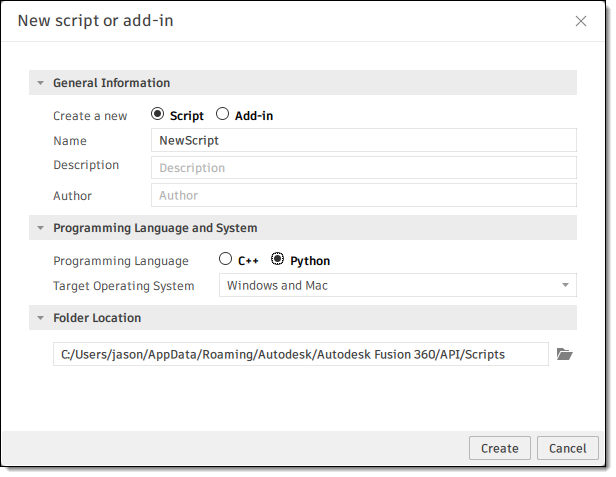Click the dialog title bar text
The height and width of the screenshot is (477, 616).
point(95,21)
